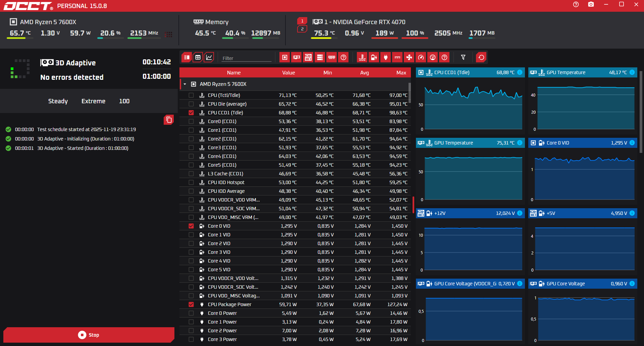644x346 pixels.
Task: Collapse the AMD Ryzen 5 7600X group
Action: click(x=185, y=84)
